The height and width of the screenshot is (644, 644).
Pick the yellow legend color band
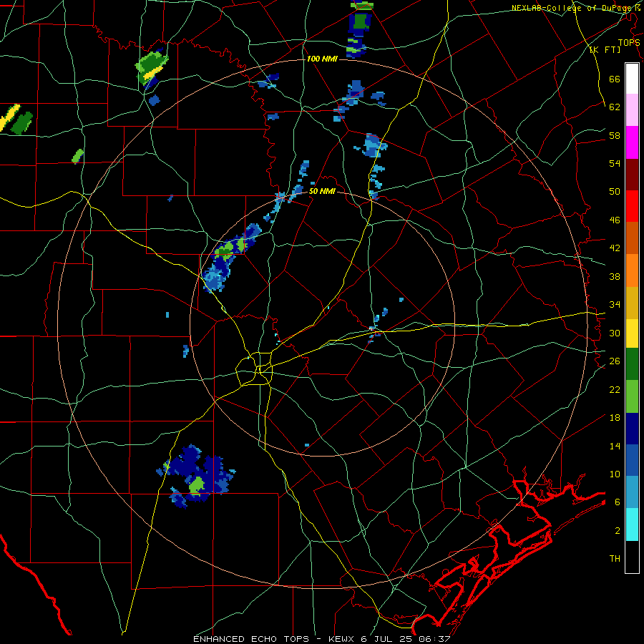point(632,333)
